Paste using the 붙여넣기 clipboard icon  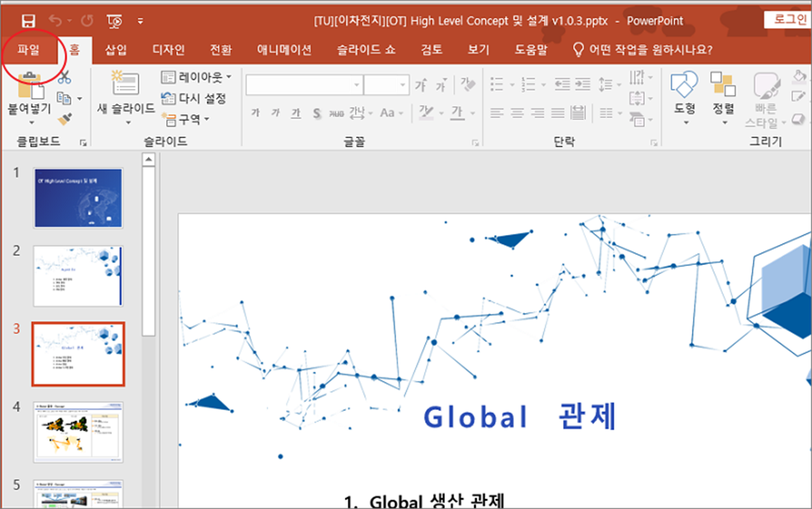(30, 87)
